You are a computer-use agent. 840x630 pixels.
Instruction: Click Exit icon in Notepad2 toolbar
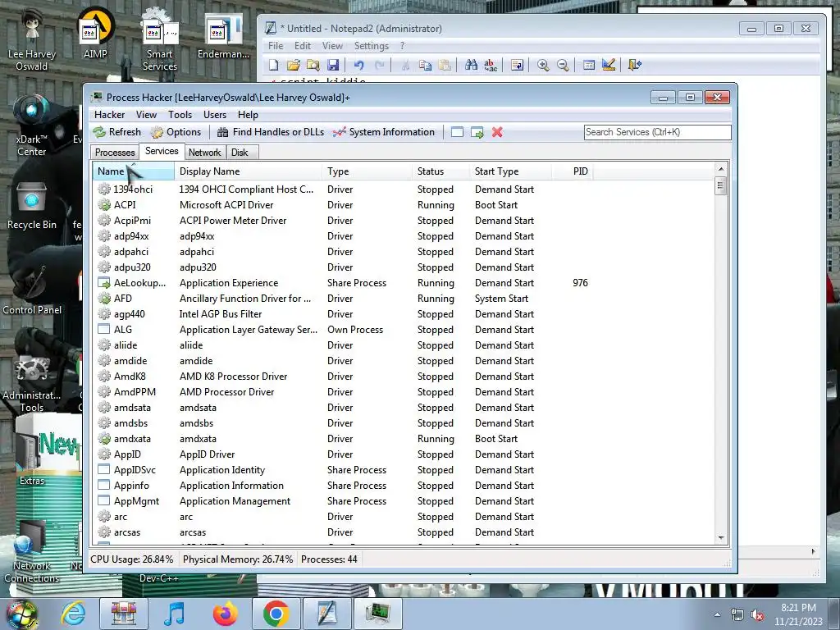(634, 65)
